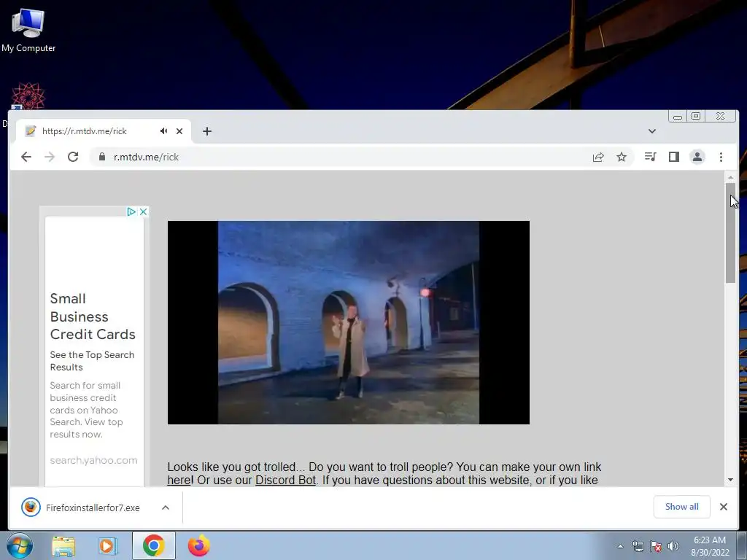Click the page scrollbar down arrow
The height and width of the screenshot is (560, 747).
coord(730,480)
